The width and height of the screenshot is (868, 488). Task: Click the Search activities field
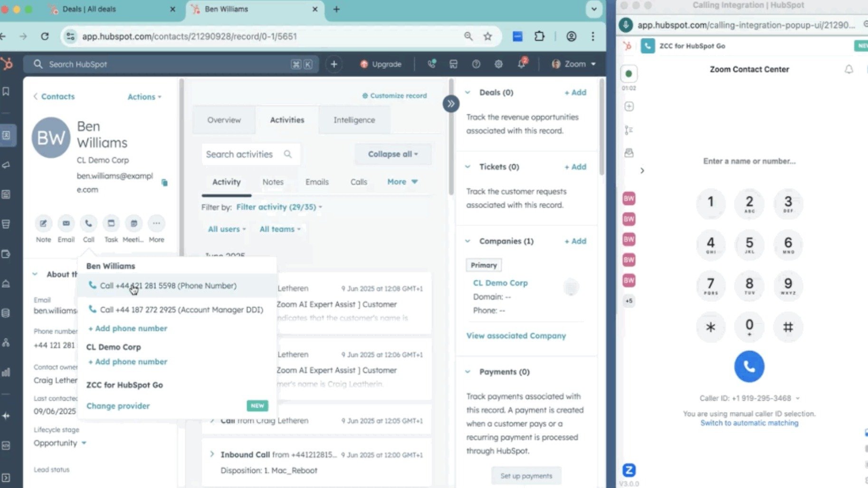[x=243, y=154]
